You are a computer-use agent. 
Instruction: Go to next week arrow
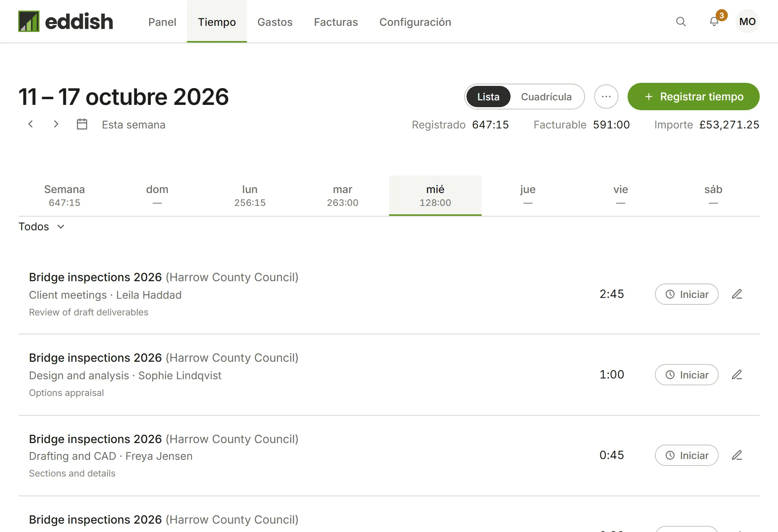[x=56, y=124]
